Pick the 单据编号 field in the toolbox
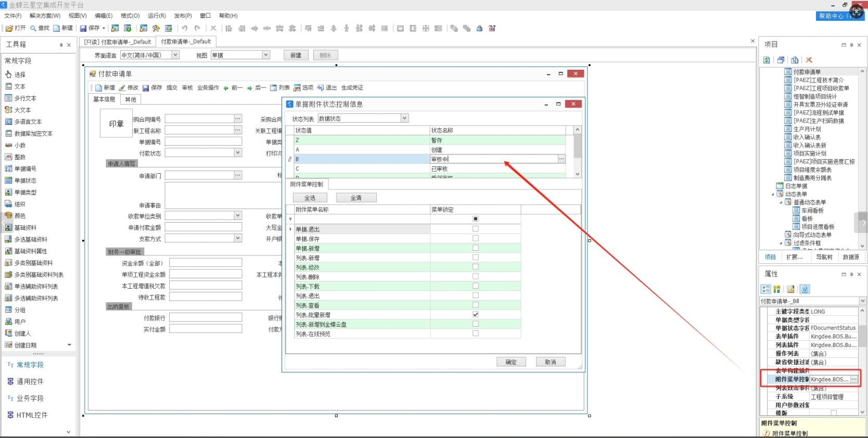The image size is (868, 438). point(21,169)
